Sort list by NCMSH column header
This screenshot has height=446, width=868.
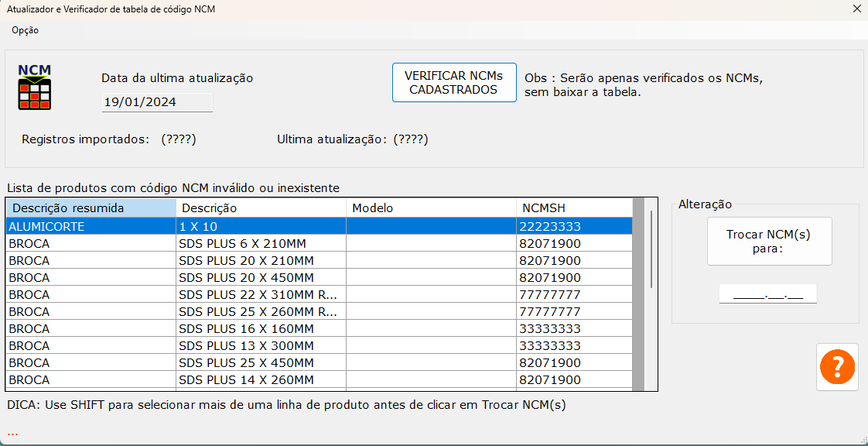click(x=574, y=208)
